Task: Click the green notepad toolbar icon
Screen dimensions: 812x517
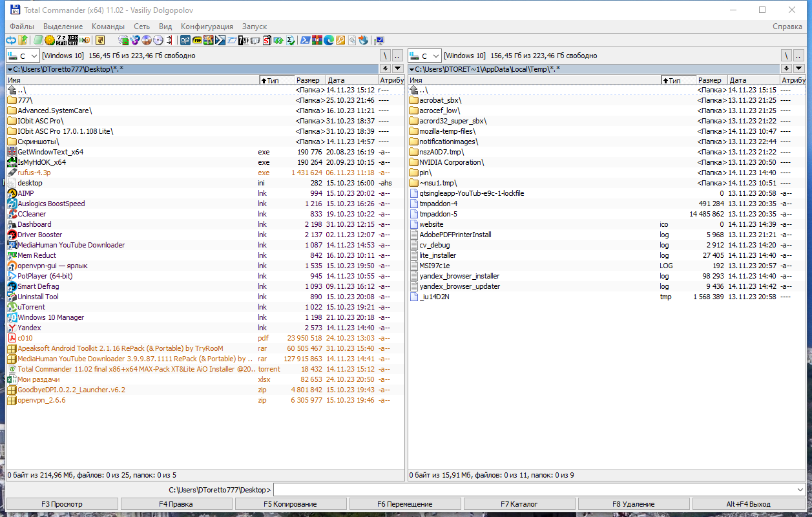Action: click(39, 40)
